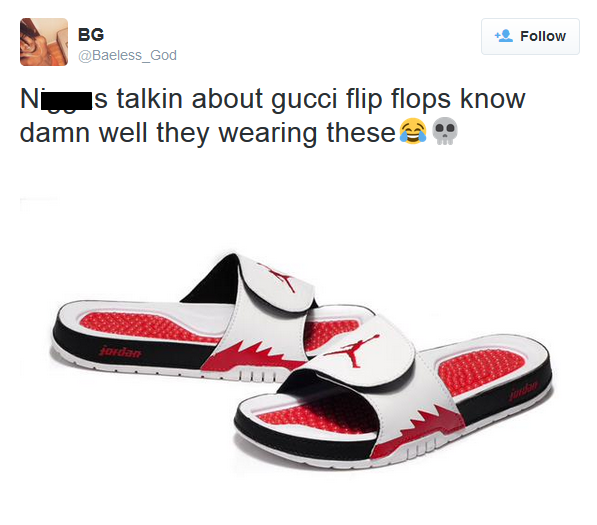Click the word "gucci" in the tweet text
597x525 pixels.
(x=304, y=100)
